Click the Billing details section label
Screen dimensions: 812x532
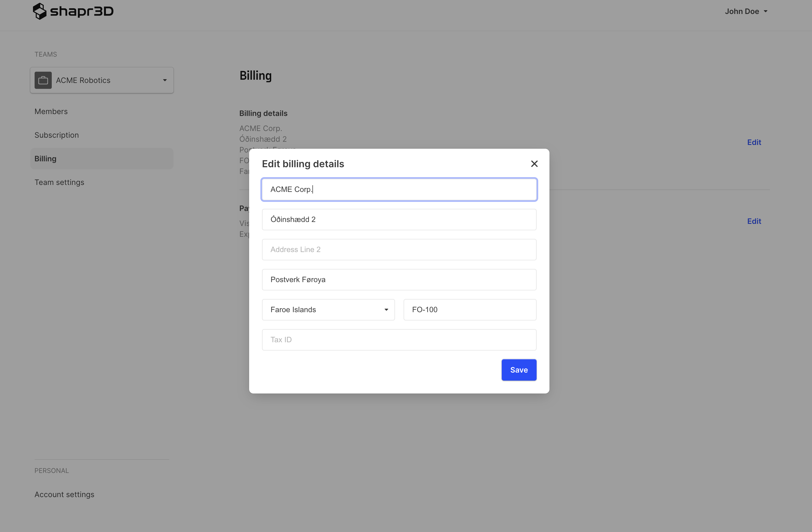tap(263, 113)
